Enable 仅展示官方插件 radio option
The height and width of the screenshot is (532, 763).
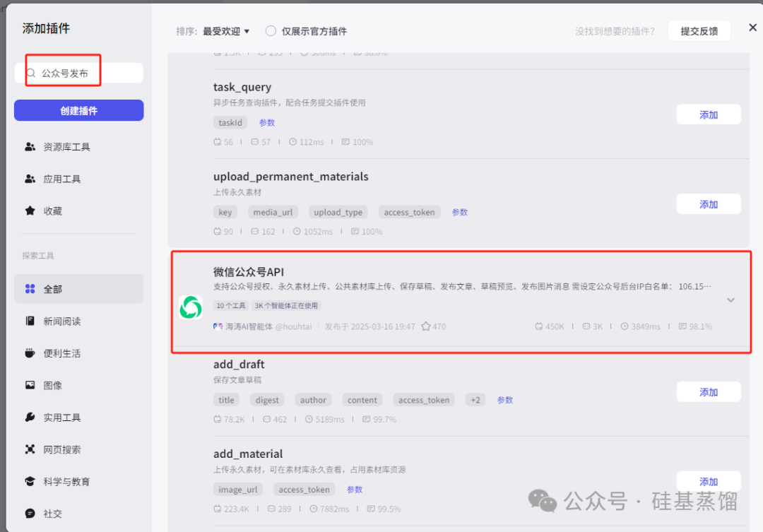click(x=271, y=31)
